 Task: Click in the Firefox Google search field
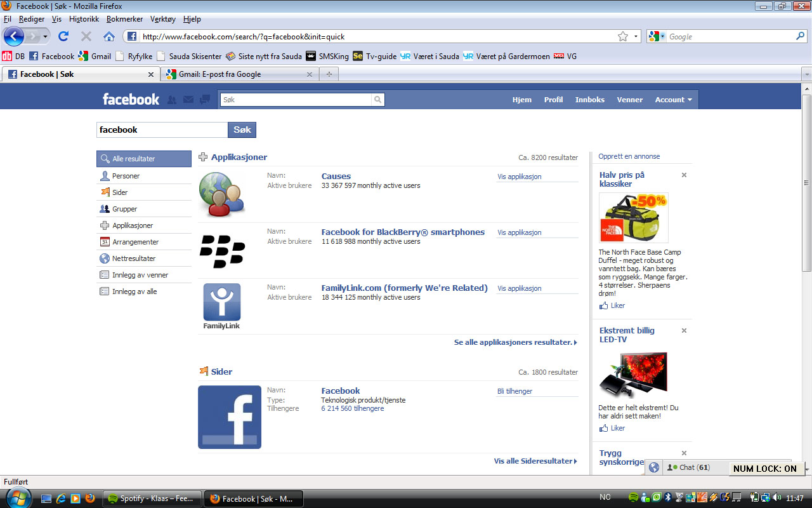coord(730,36)
